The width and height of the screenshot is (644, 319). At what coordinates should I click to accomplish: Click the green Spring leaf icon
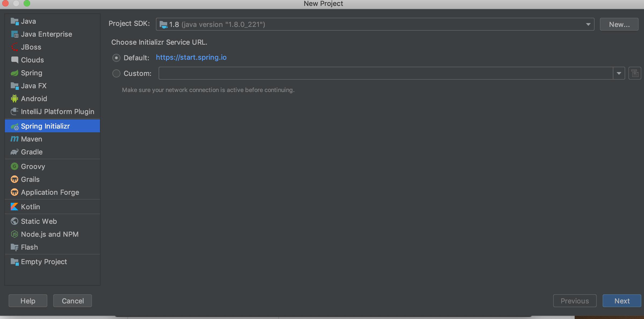(x=15, y=73)
